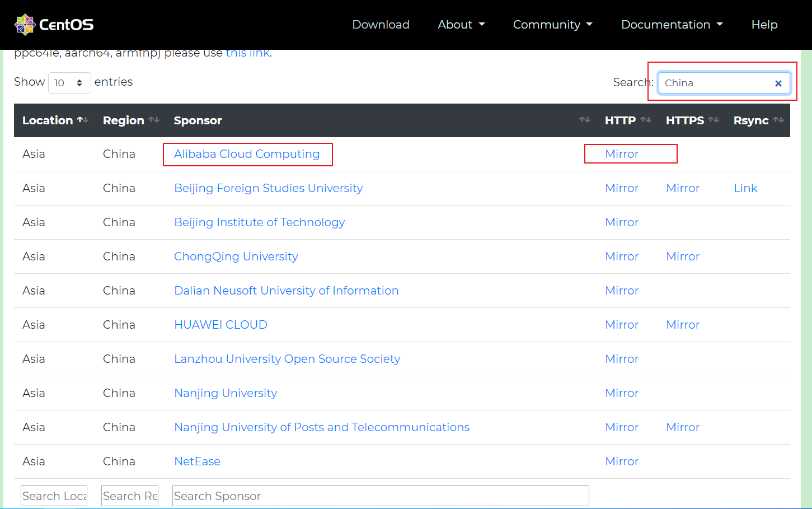The height and width of the screenshot is (509, 812).
Task: Focus the Search box containing China
Action: 724,83
